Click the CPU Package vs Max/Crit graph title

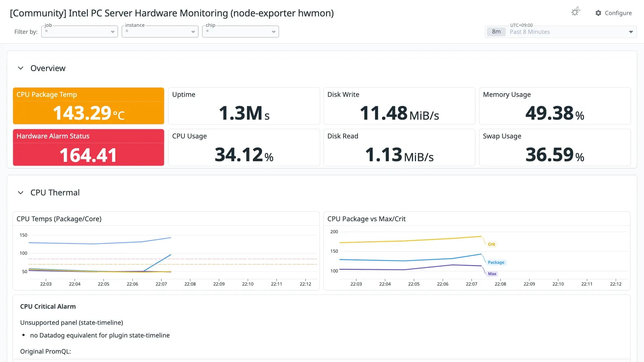(367, 219)
